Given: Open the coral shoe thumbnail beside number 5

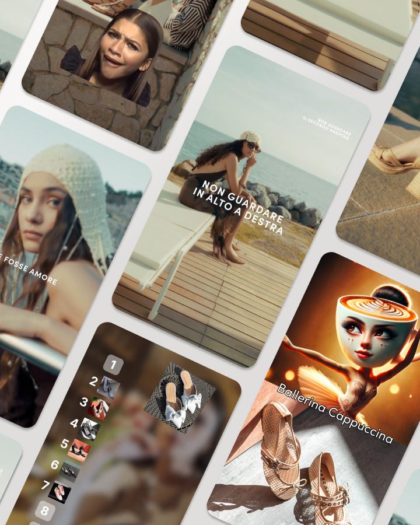Looking at the screenshot, I should [x=79, y=451].
